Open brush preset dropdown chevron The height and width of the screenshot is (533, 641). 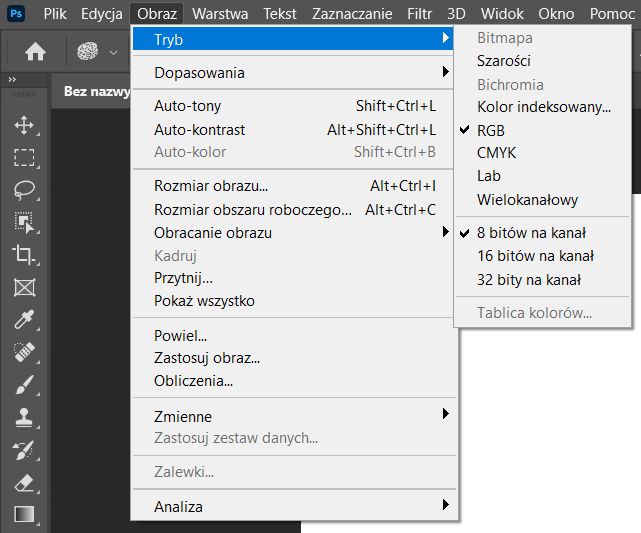(113, 52)
